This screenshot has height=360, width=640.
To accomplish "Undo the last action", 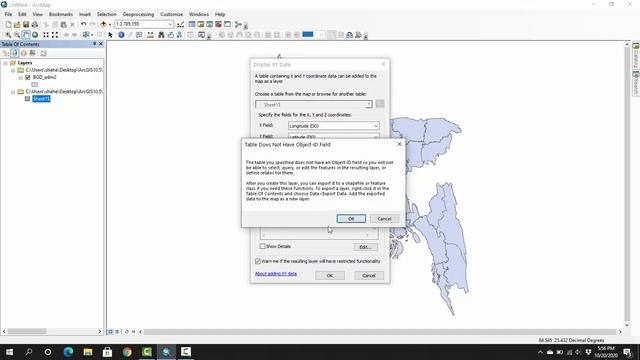I will [83, 24].
